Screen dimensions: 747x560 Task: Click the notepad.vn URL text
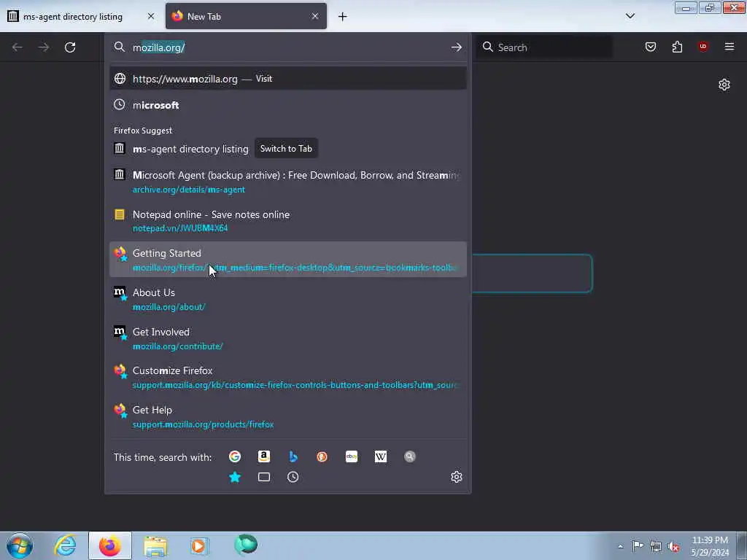[x=180, y=228]
